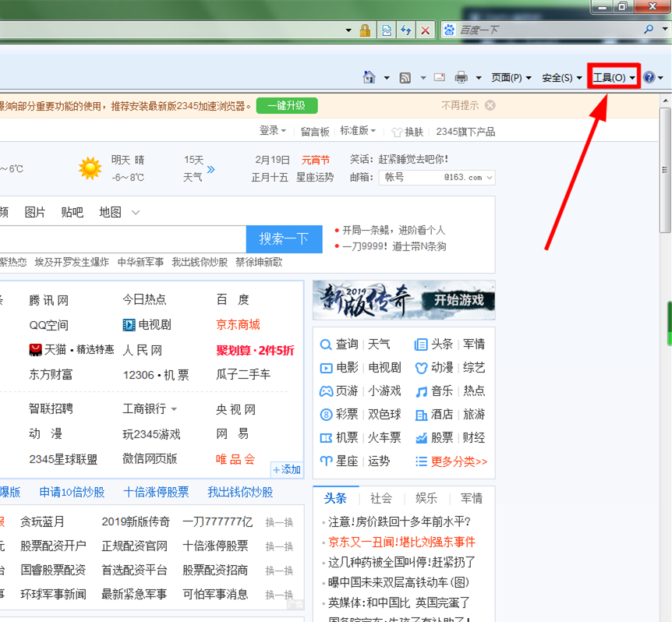The width and height of the screenshot is (672, 622).
Task: Expand more search categories chevron after 地图
Action: click(x=136, y=212)
